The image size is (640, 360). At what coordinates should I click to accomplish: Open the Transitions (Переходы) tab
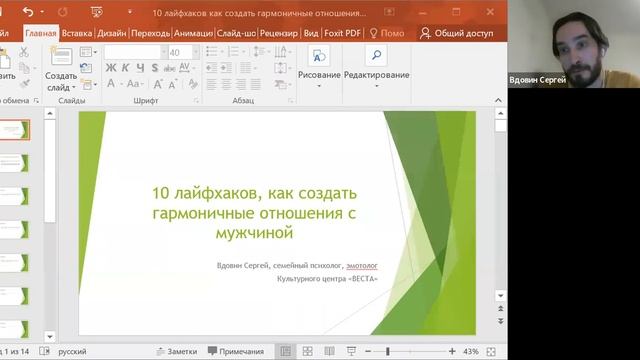pos(151,33)
